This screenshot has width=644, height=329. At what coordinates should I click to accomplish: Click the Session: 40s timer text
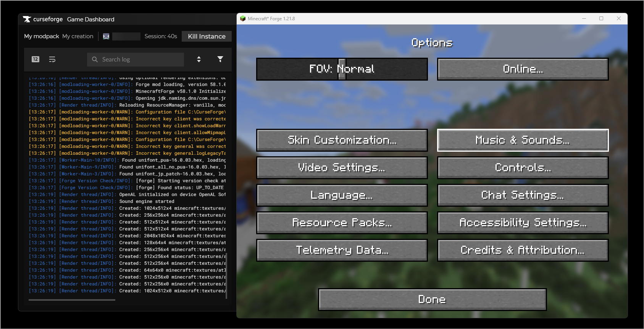[x=161, y=36]
